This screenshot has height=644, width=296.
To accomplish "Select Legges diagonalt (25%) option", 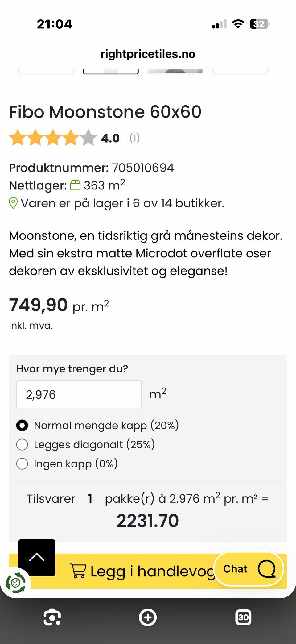I will coord(85,445).
